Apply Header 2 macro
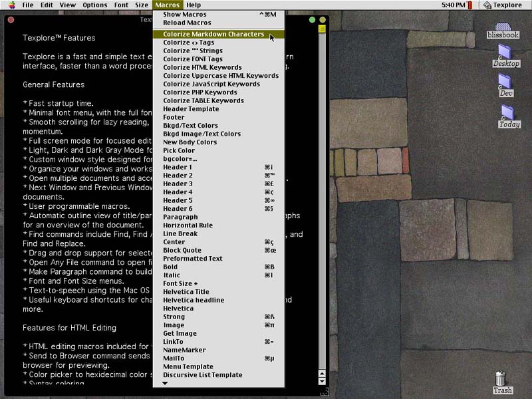This screenshot has height=399, width=532. click(219, 176)
